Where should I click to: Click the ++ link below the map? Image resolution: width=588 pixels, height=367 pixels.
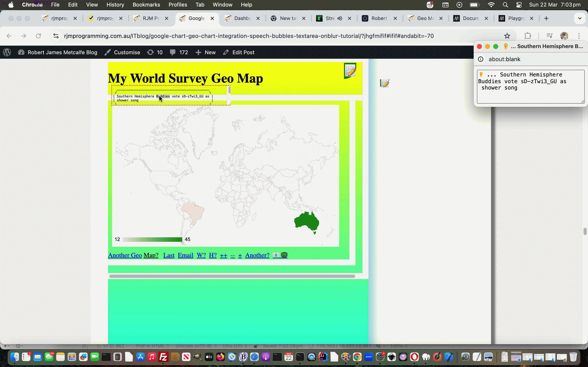point(223,255)
